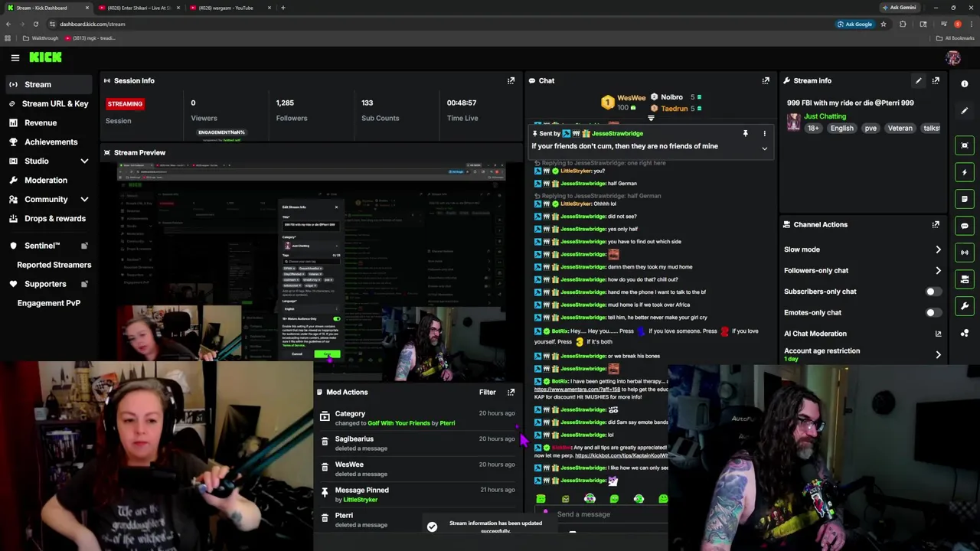Click the English tag in Stream info
Screen dimensions: 980x551
[841, 129]
